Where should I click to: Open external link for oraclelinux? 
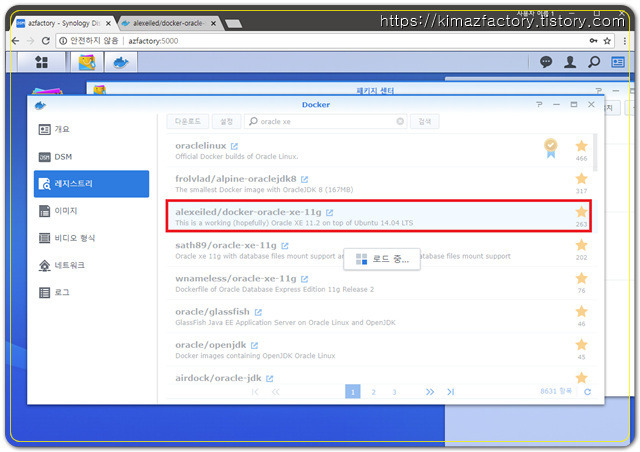click(234, 146)
